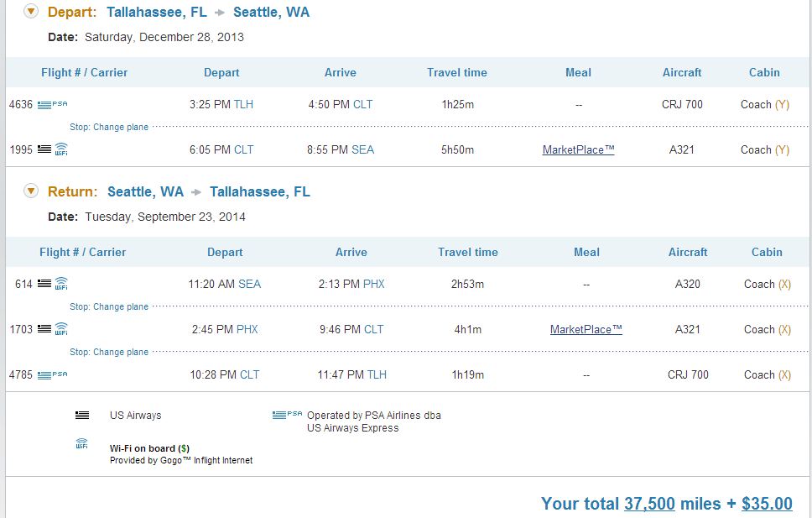Click the PHX arrival airport code for flight 614
This screenshot has width=812, height=518.
[374, 284]
